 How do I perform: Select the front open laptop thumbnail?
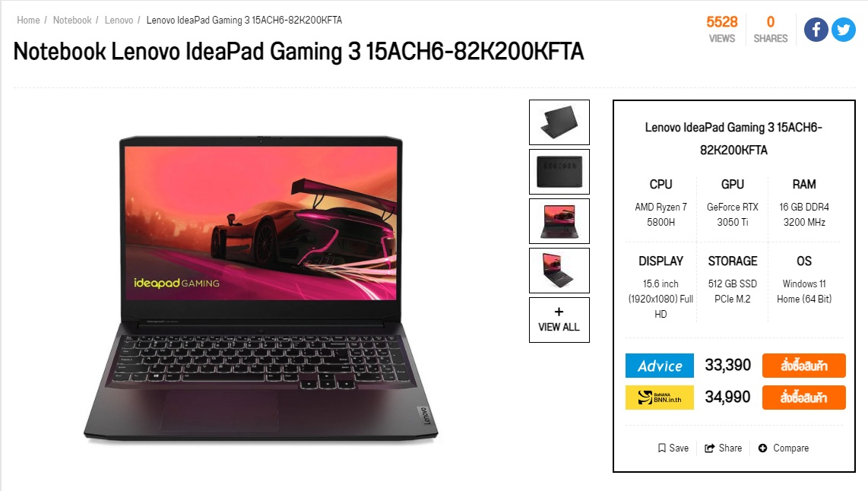(x=559, y=221)
